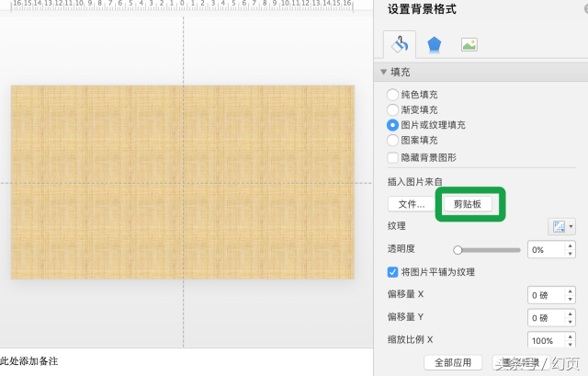Screen dimensions: 588x376
Task: Open the Picture tab icon
Action: [x=469, y=45]
